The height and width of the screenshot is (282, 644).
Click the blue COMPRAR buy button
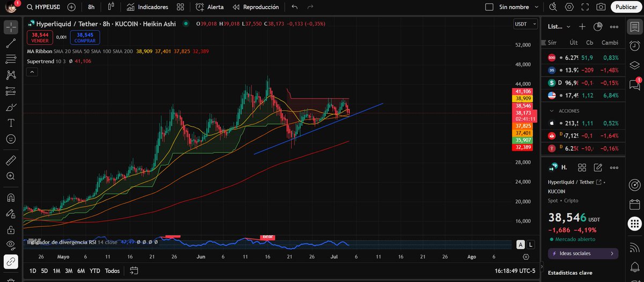click(85, 37)
